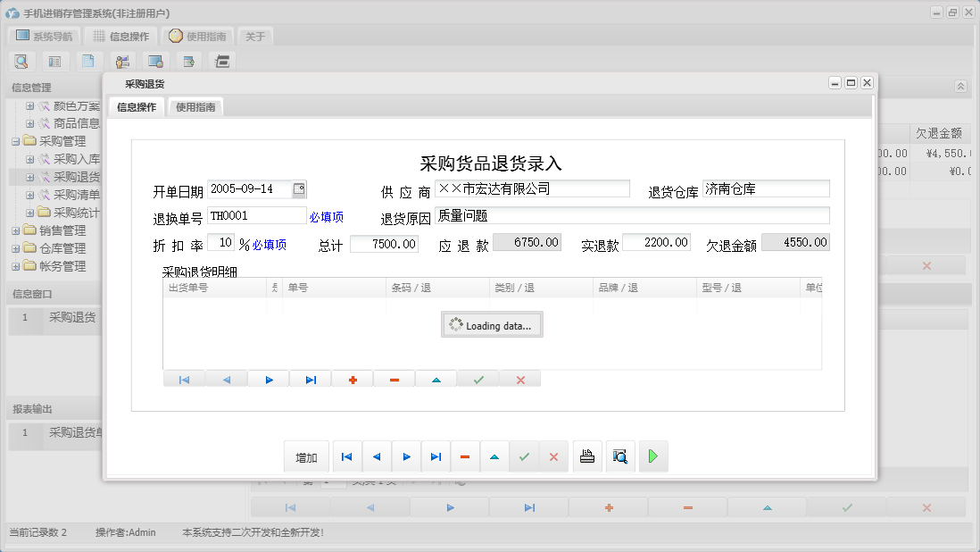
Task: Expand the 销售管理 folder in the tree
Action: click(17, 230)
